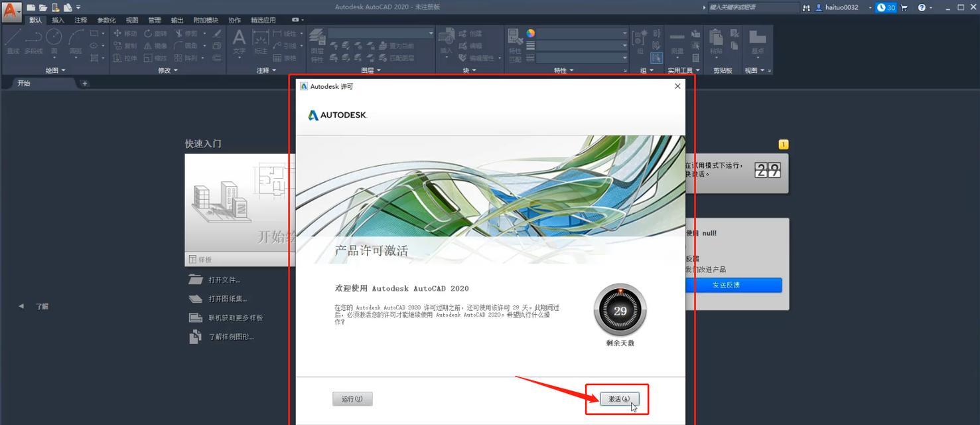Click the Table (表格) icon

coord(285,58)
